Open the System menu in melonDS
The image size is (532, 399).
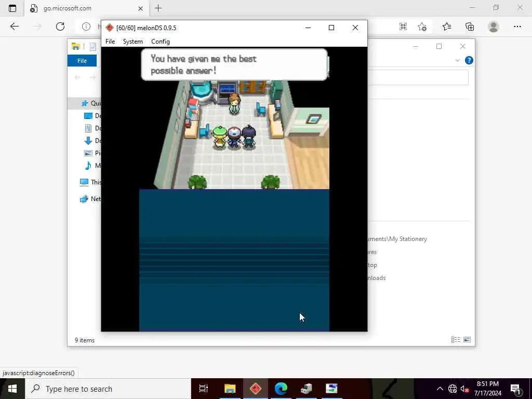[132, 42]
